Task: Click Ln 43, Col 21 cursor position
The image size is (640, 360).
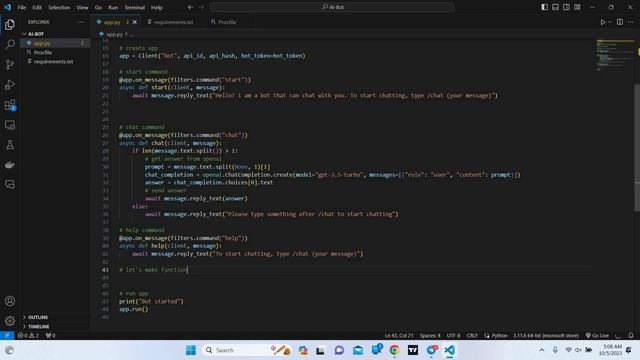Action: click(399, 336)
